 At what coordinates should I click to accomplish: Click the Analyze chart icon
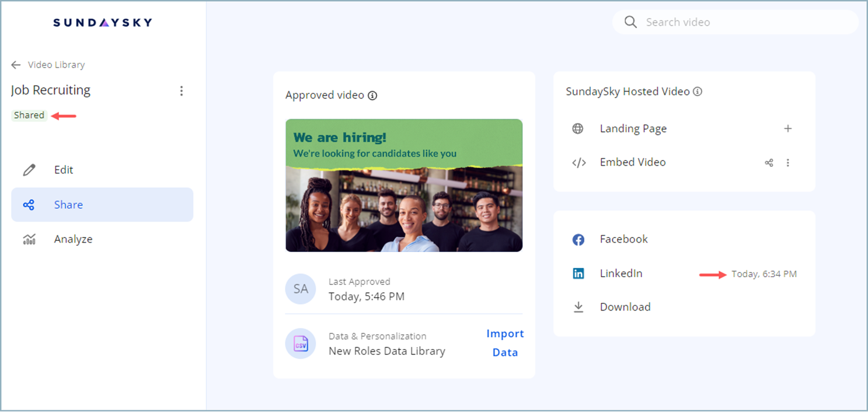(x=29, y=239)
